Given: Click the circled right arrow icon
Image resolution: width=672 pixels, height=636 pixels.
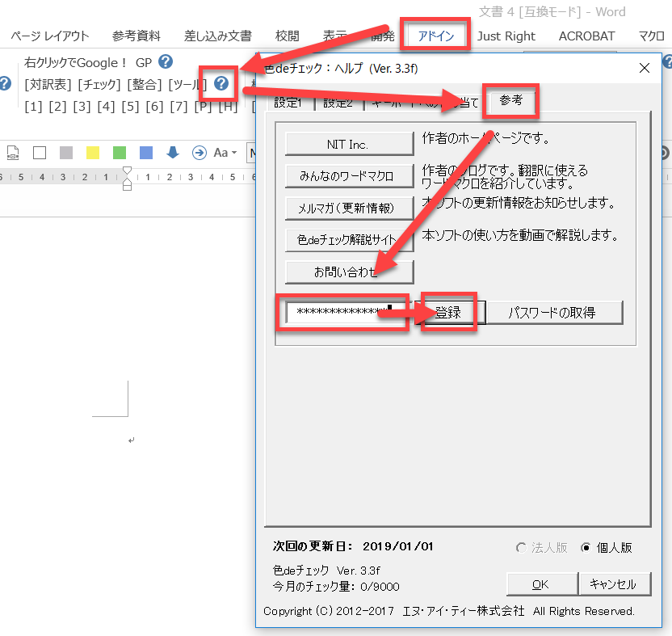Looking at the screenshot, I should 199,152.
